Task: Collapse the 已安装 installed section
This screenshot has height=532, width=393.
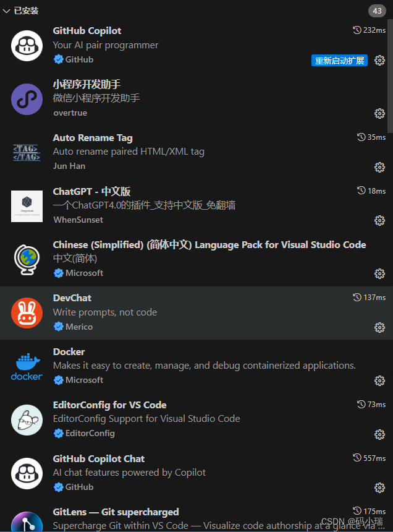Action: pyautogui.click(x=6, y=11)
